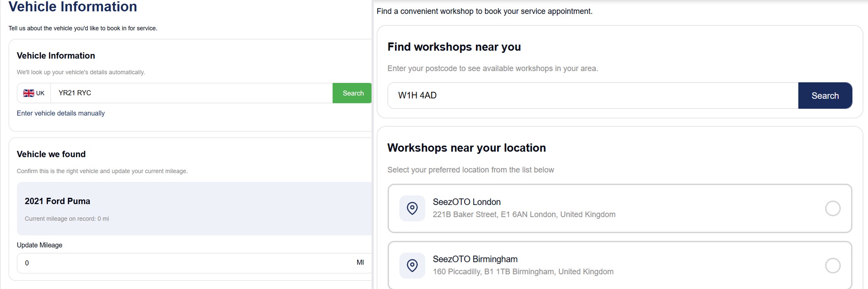This screenshot has width=868, height=289.
Task: Click the Current mileage on record text
Action: 67,219
